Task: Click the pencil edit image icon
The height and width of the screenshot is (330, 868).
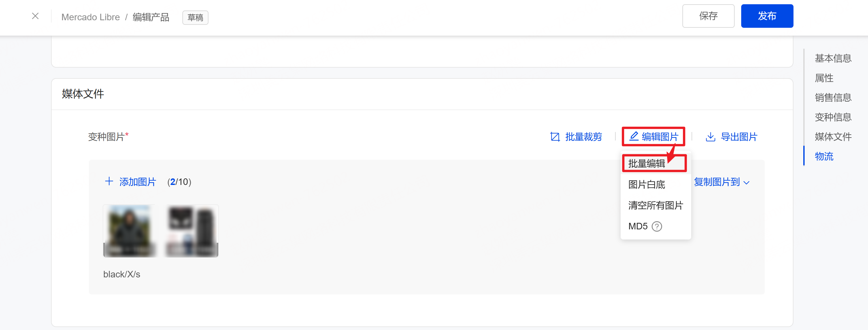Action: click(633, 136)
